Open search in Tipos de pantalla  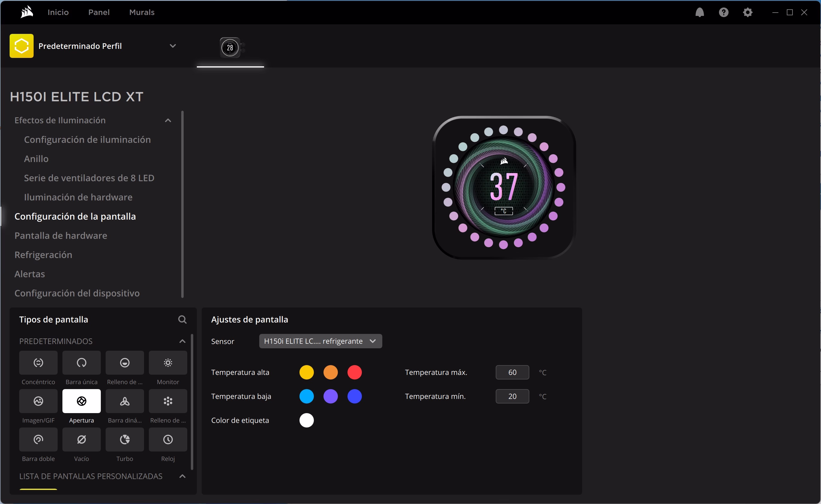[182, 320]
